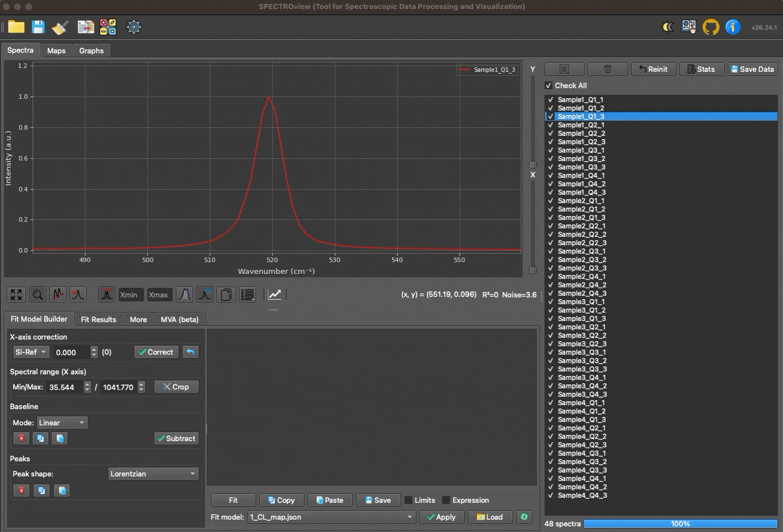Uncheck Sample4_Q4_3 checkbox

point(550,496)
